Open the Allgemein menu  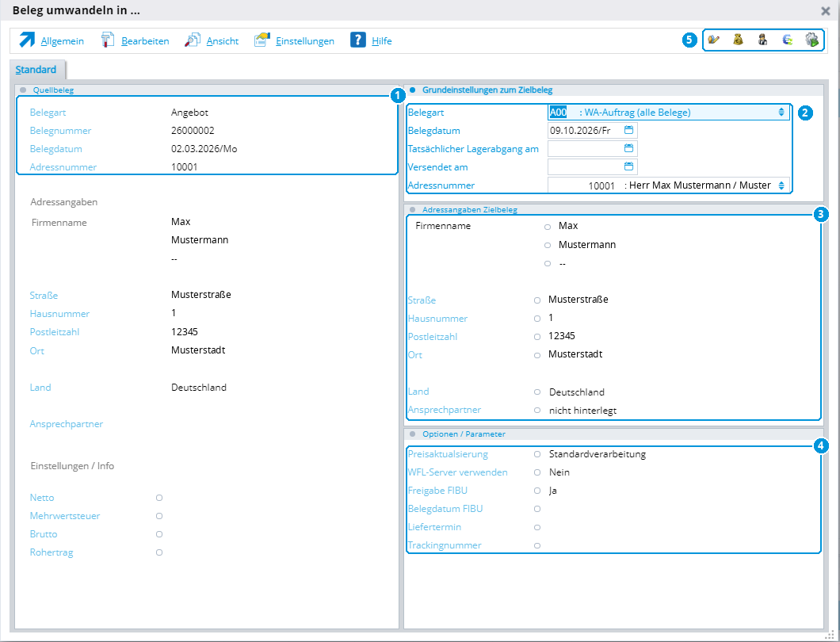pyautogui.click(x=62, y=40)
